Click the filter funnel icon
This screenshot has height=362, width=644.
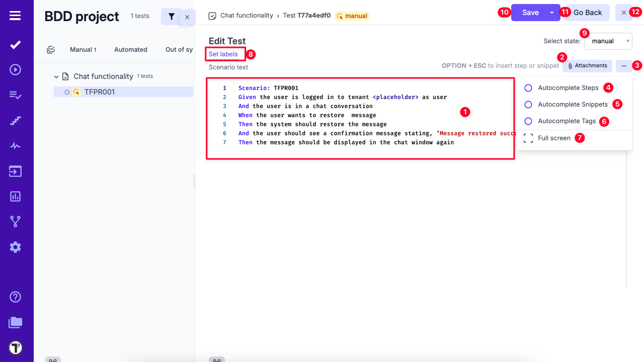[x=171, y=17]
